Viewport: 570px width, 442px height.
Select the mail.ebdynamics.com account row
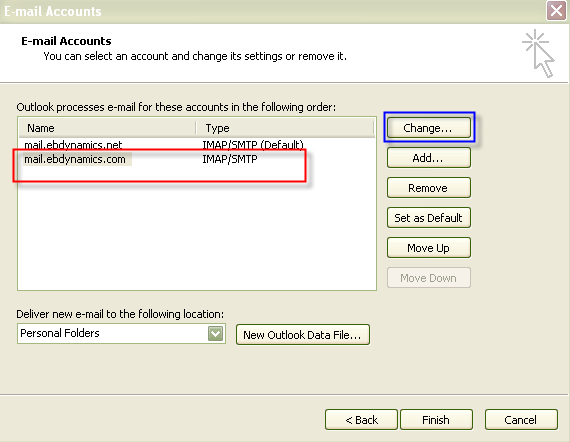pyautogui.click(x=196, y=159)
